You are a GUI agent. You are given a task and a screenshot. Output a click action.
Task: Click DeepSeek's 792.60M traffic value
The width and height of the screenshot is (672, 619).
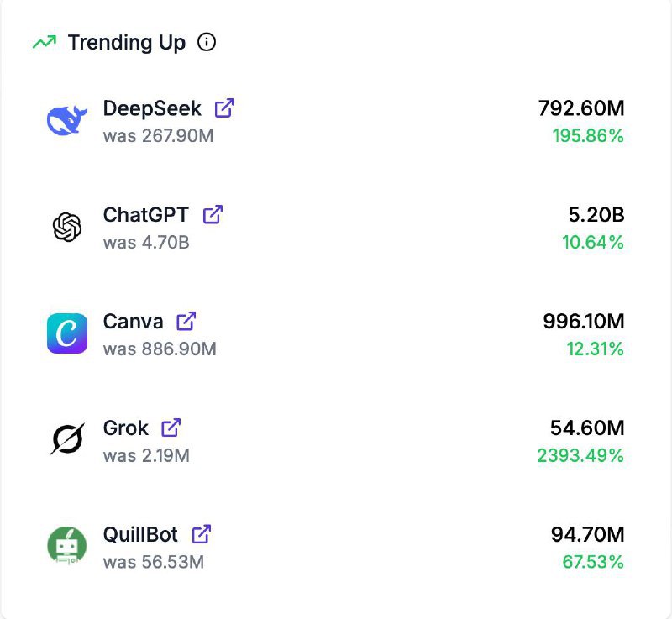tap(581, 108)
